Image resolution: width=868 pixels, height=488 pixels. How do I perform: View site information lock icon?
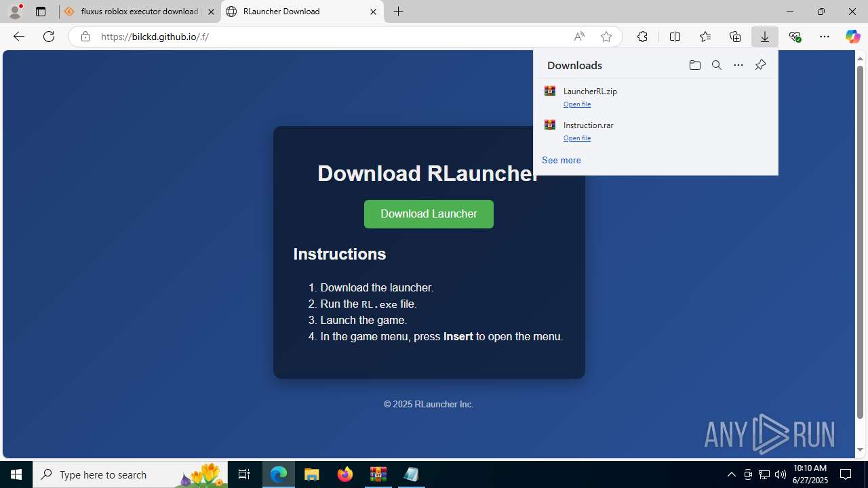click(x=85, y=37)
